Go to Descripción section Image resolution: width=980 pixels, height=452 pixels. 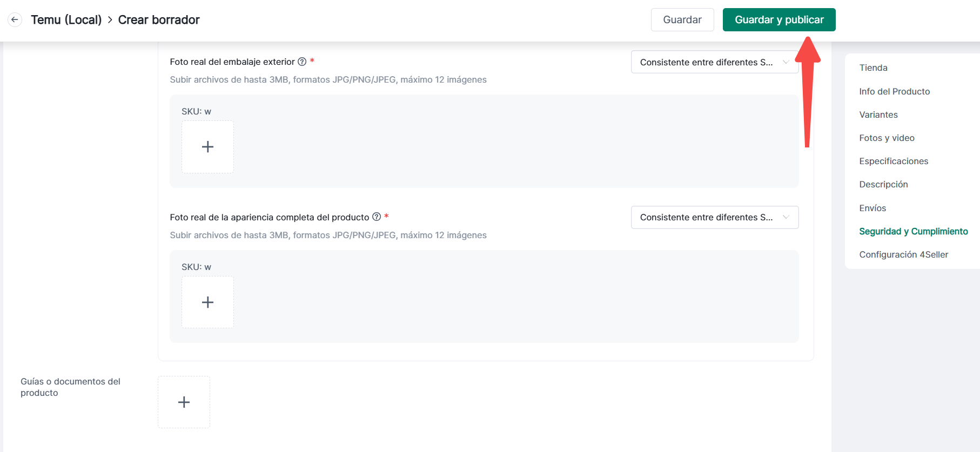[x=883, y=185]
